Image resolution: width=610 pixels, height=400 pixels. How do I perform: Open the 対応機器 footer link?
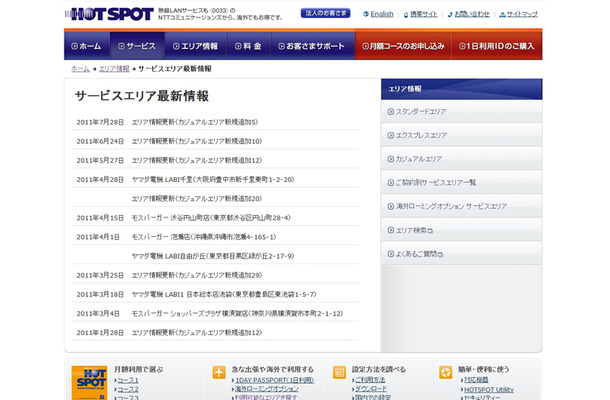point(476,380)
